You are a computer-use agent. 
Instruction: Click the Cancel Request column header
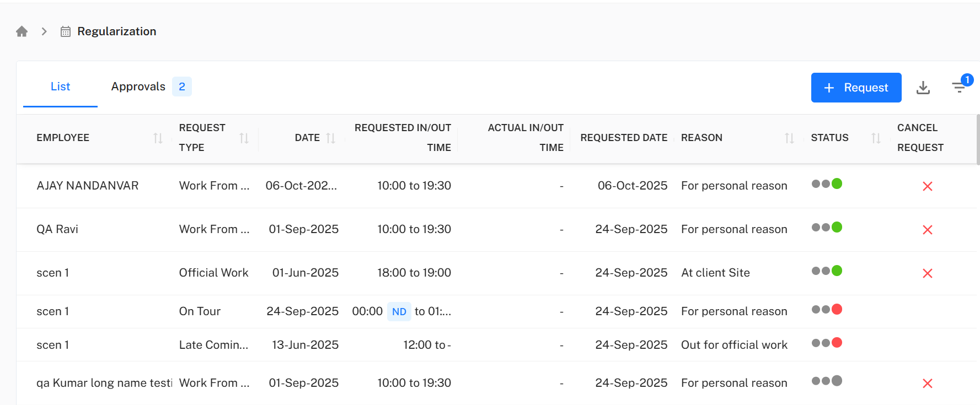click(920, 138)
